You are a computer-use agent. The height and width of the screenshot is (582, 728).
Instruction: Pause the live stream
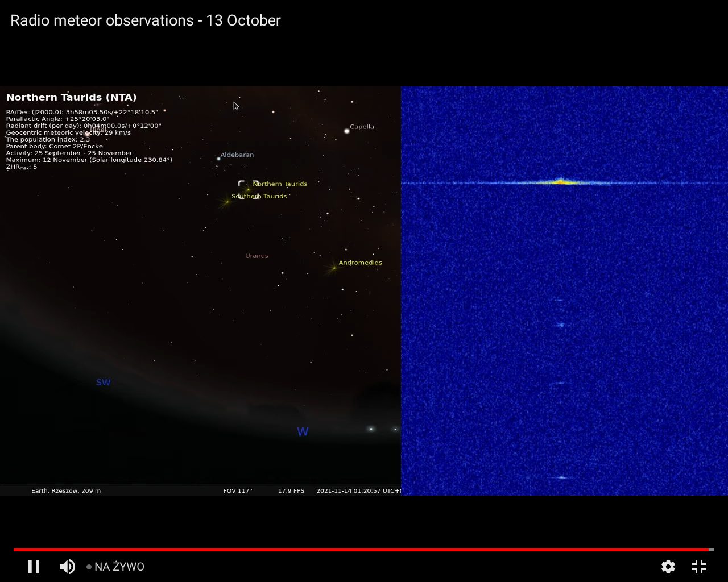[34, 567]
